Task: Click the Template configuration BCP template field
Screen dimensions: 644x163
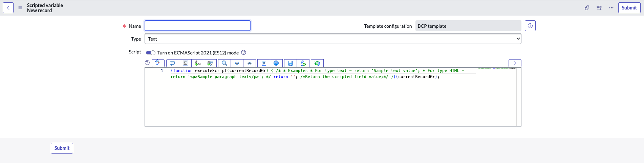Action: (468, 26)
